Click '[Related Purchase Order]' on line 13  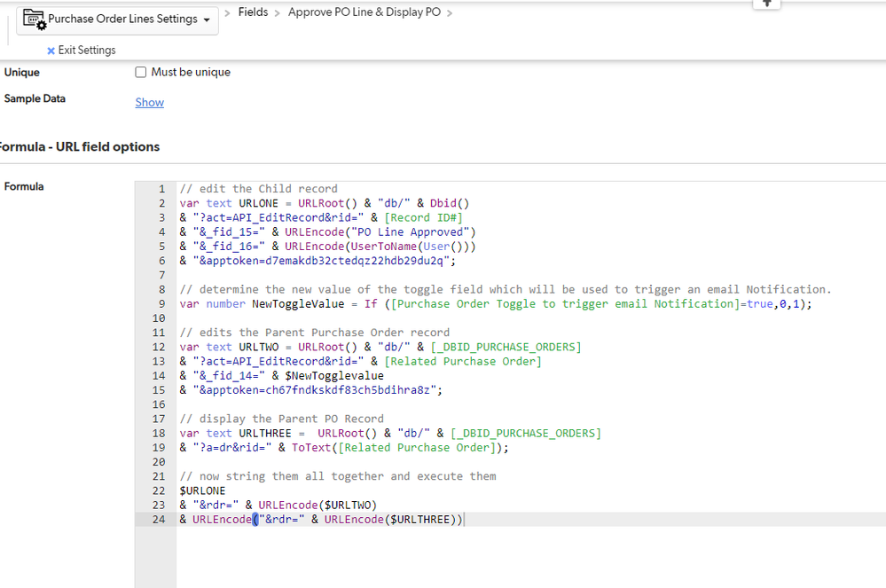[x=463, y=362]
